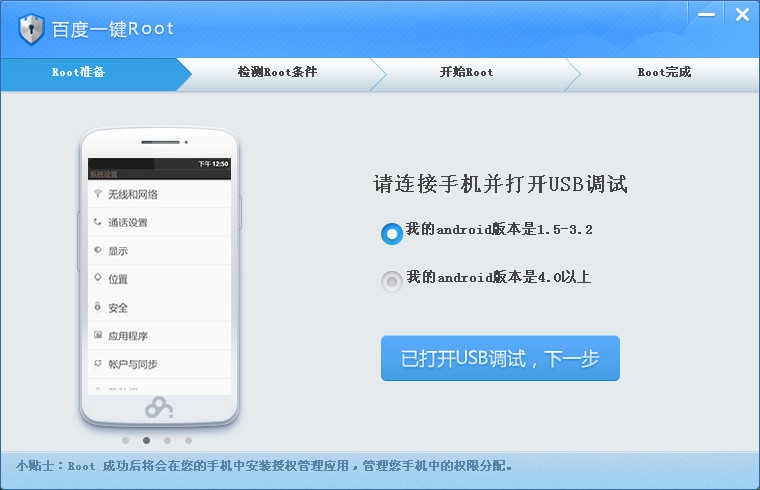Show the fourth slide via pagination dot
The height and width of the screenshot is (490, 760).
(x=189, y=441)
